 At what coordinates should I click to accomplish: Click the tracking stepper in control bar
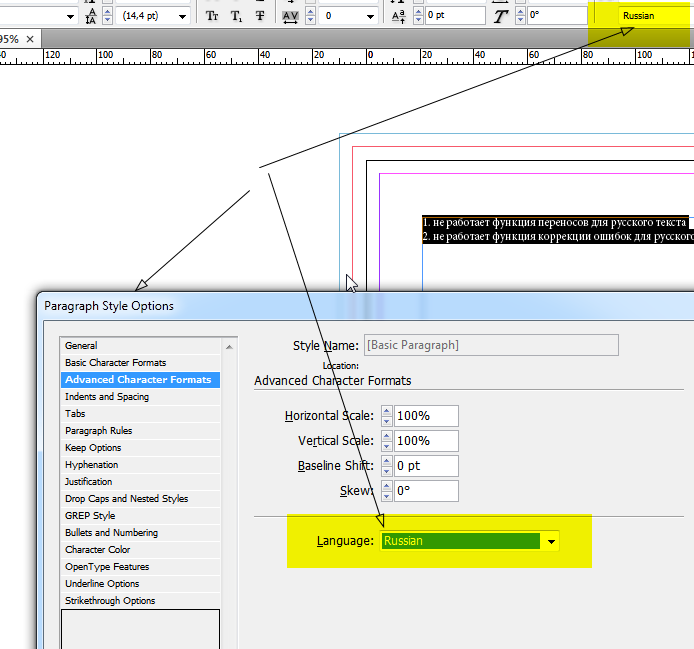coord(311,16)
